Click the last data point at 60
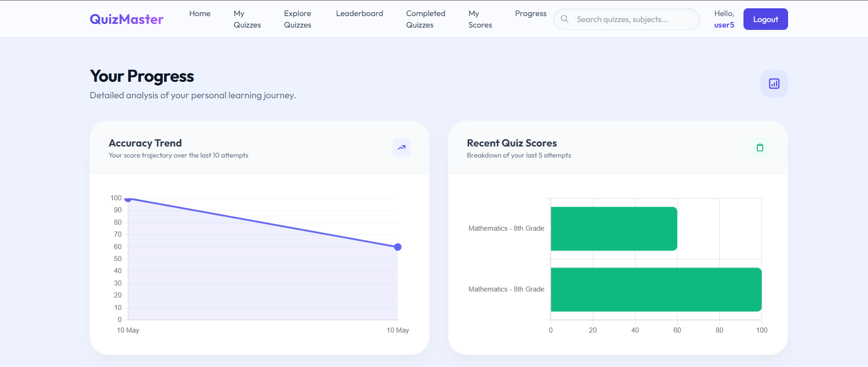The width and height of the screenshot is (868, 367). (398, 247)
